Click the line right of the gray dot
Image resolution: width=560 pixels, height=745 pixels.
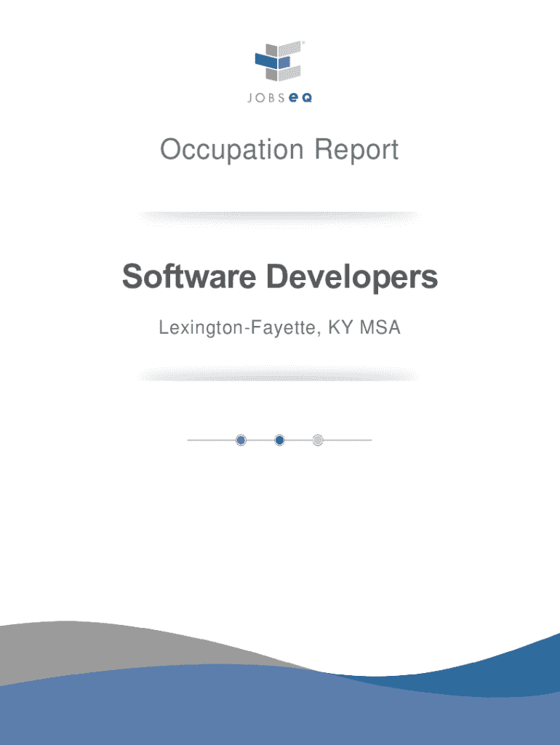pyautogui.click(x=348, y=440)
